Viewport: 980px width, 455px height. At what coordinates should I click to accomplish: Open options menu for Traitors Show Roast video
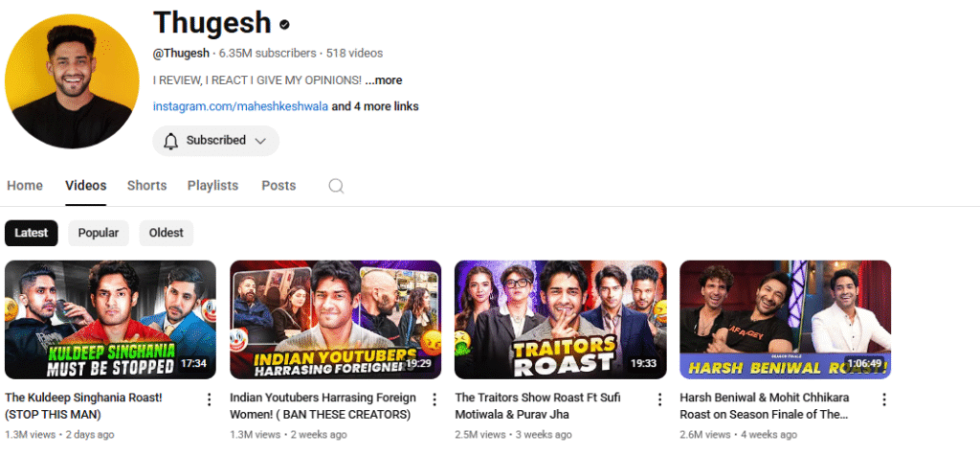pyautogui.click(x=659, y=399)
